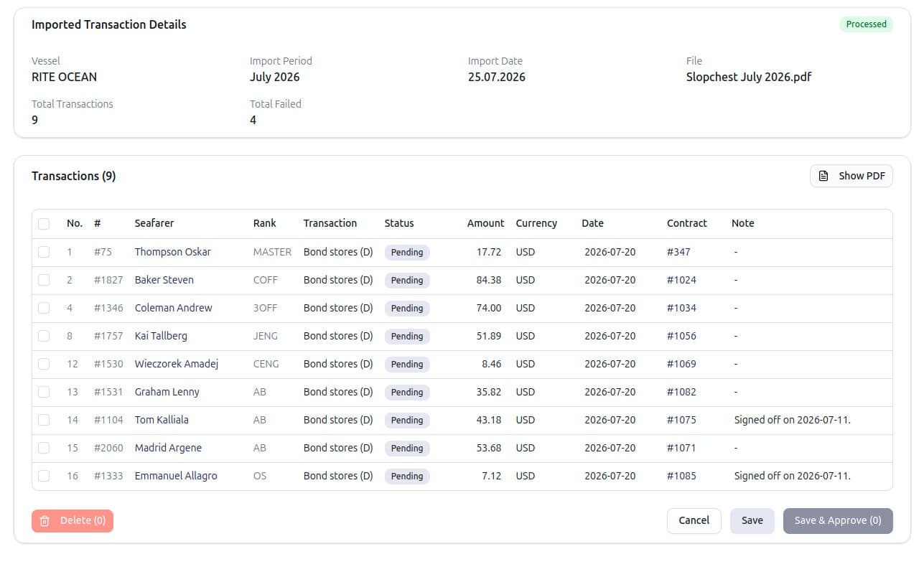The image size is (924, 577).
Task: Click contract number #1071
Action: (x=681, y=448)
